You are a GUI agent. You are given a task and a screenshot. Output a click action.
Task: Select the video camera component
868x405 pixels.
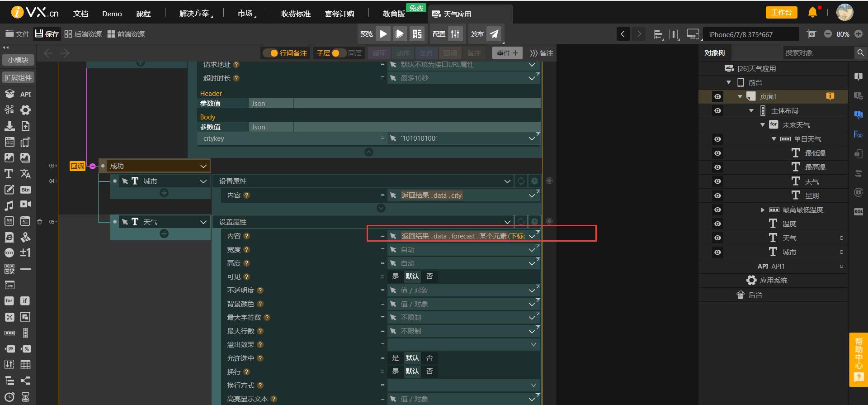(25, 205)
